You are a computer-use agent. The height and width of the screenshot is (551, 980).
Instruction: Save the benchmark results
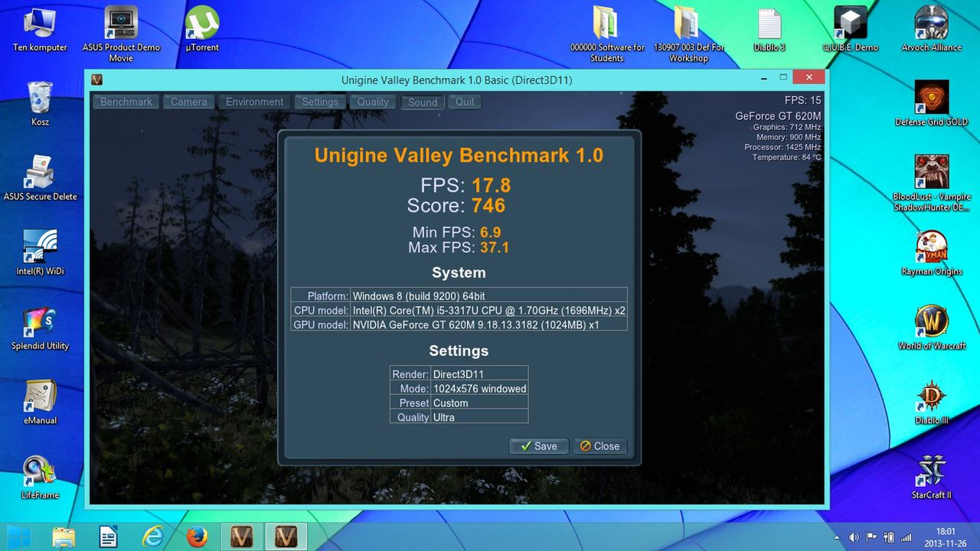[x=539, y=446]
